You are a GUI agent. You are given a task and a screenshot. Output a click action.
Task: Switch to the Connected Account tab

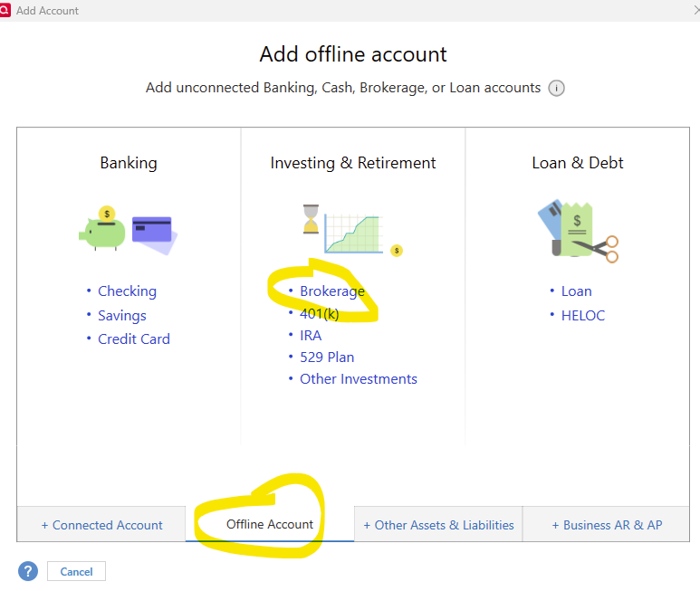click(x=101, y=525)
